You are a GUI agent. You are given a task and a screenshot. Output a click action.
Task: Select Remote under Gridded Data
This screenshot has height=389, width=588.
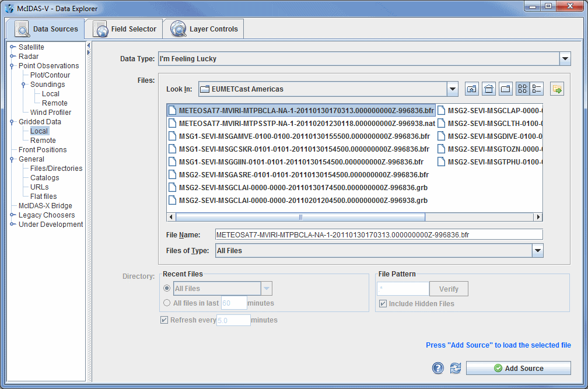click(43, 140)
